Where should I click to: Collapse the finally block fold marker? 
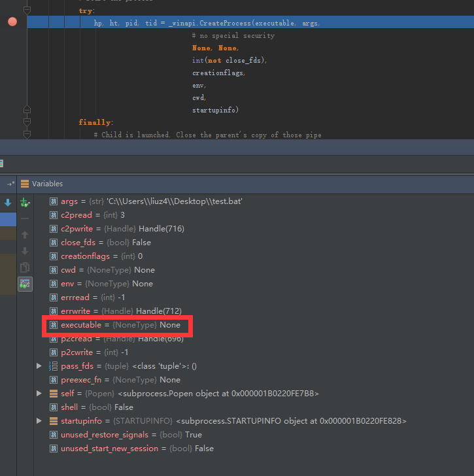(x=27, y=122)
